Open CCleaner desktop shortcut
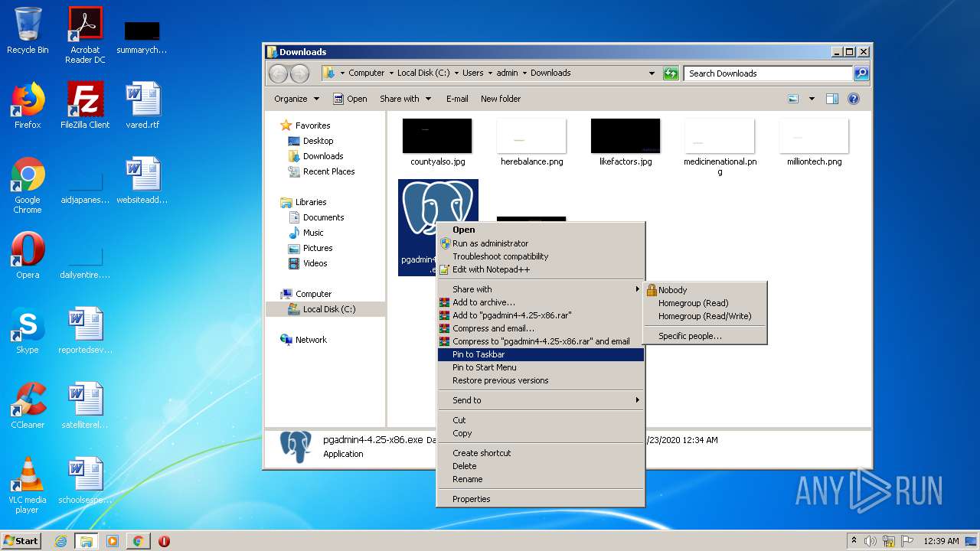980x551 pixels. 28,406
